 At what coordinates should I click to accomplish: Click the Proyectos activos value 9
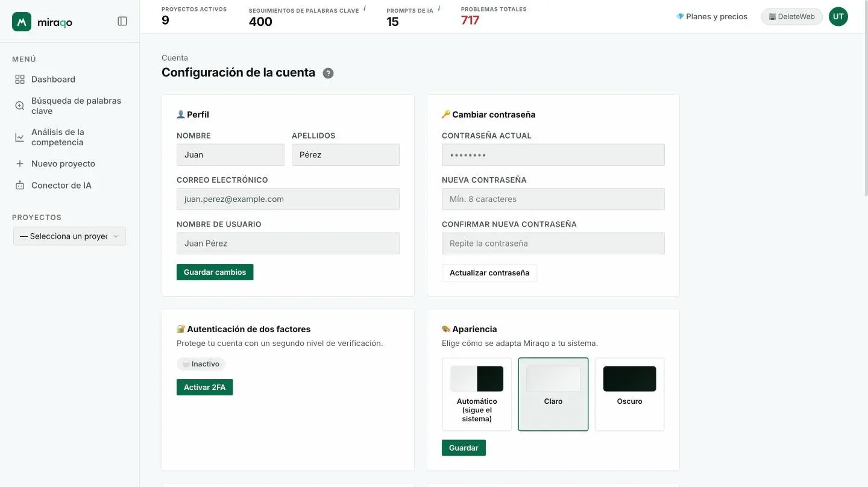point(165,20)
